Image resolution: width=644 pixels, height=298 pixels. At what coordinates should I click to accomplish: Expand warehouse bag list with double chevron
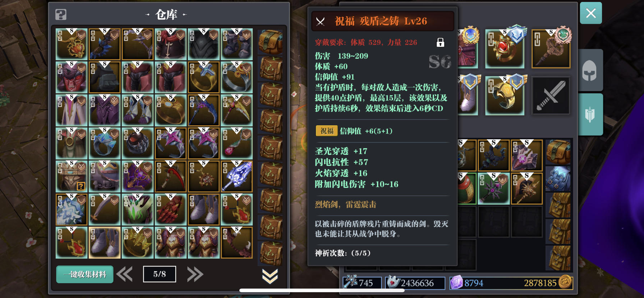click(270, 276)
